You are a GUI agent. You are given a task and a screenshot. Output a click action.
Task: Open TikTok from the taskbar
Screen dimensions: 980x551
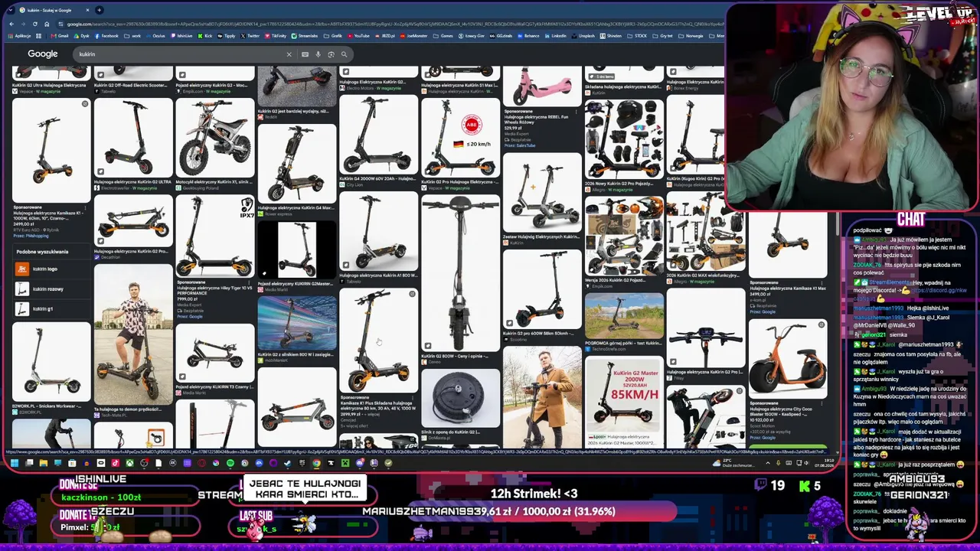pos(115,463)
